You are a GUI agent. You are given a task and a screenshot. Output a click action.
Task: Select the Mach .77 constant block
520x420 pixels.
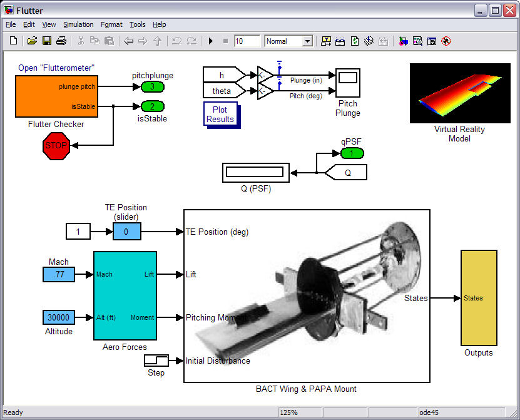pos(59,274)
